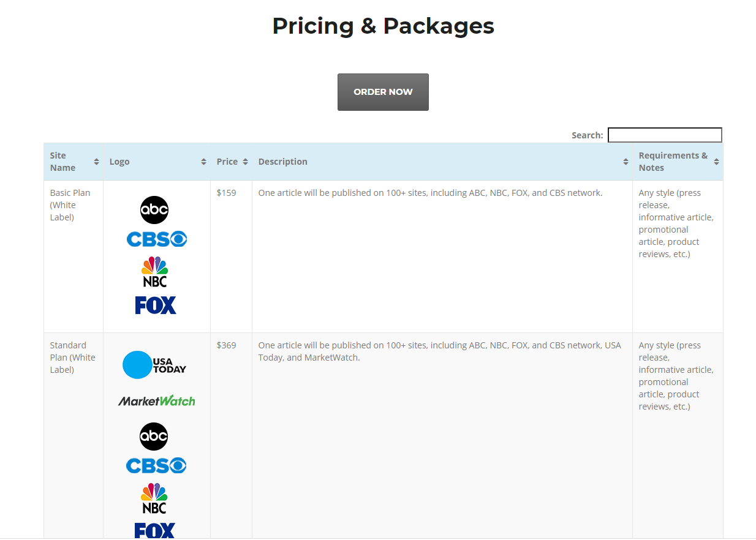Sort table by Site Name column
The width and height of the screenshot is (756, 540).
click(73, 162)
